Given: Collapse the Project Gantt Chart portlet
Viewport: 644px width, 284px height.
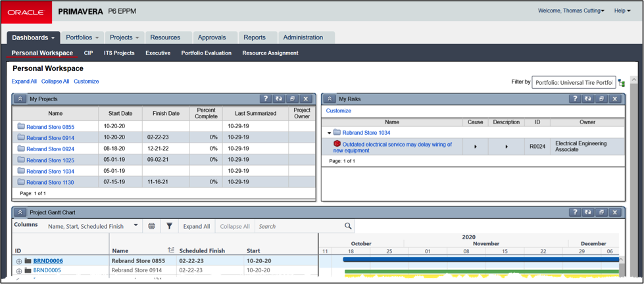Looking at the screenshot, I should 20,212.
